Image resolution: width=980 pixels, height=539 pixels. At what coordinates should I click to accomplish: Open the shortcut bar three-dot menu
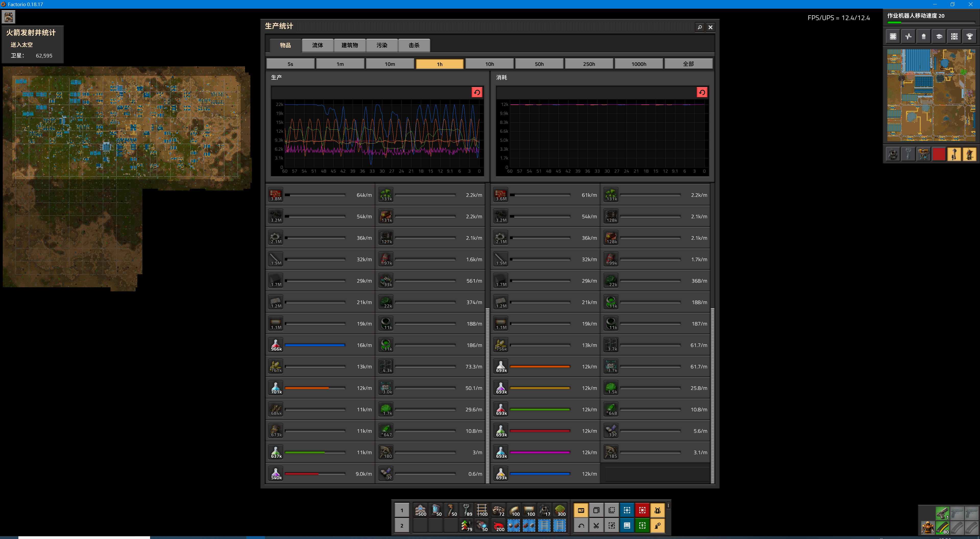pos(668,506)
